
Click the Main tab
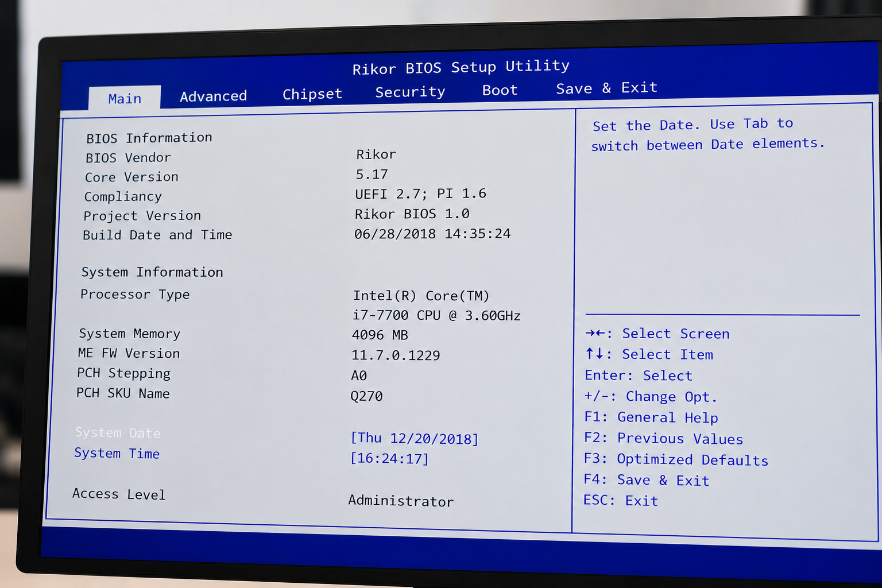[x=125, y=98]
